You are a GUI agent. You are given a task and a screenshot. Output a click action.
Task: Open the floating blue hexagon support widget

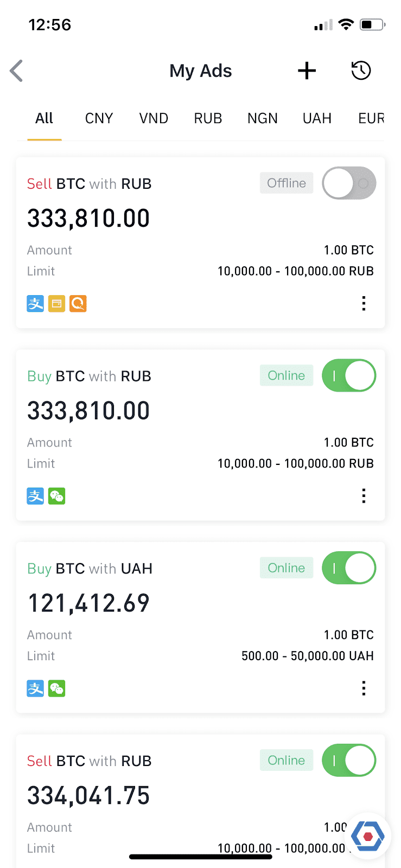tap(368, 836)
